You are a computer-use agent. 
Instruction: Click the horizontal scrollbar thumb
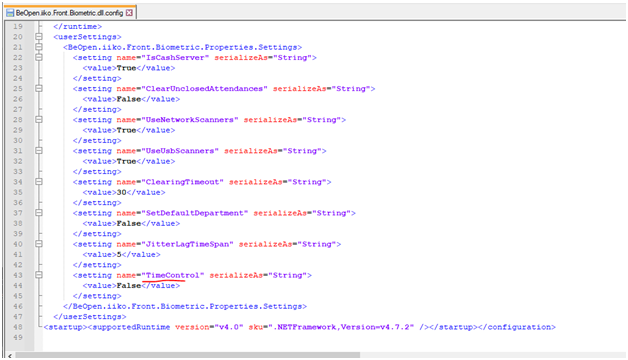click(x=187, y=355)
